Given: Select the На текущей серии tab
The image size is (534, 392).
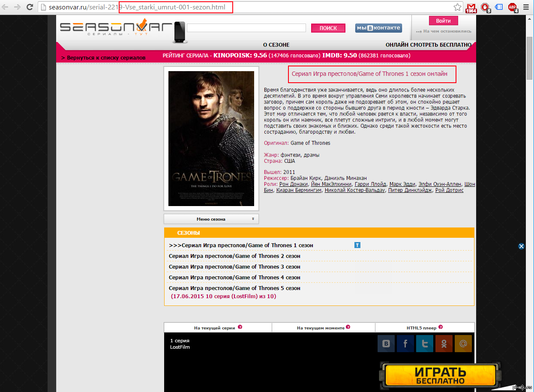Looking at the screenshot, I should click(218, 328).
